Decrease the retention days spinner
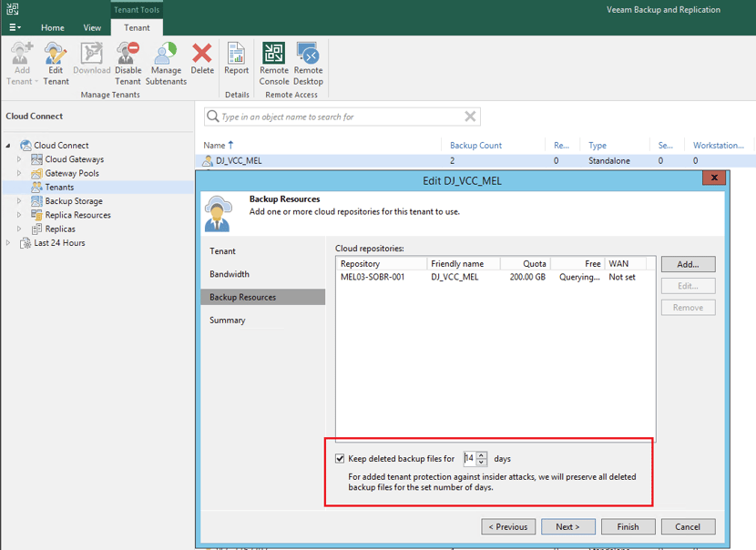This screenshot has height=550, width=756. click(481, 462)
